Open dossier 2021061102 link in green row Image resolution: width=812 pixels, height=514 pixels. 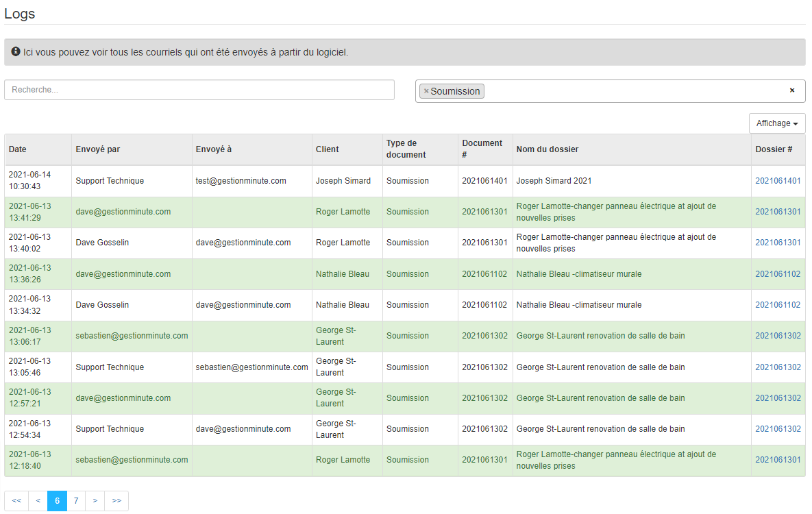tap(778, 274)
